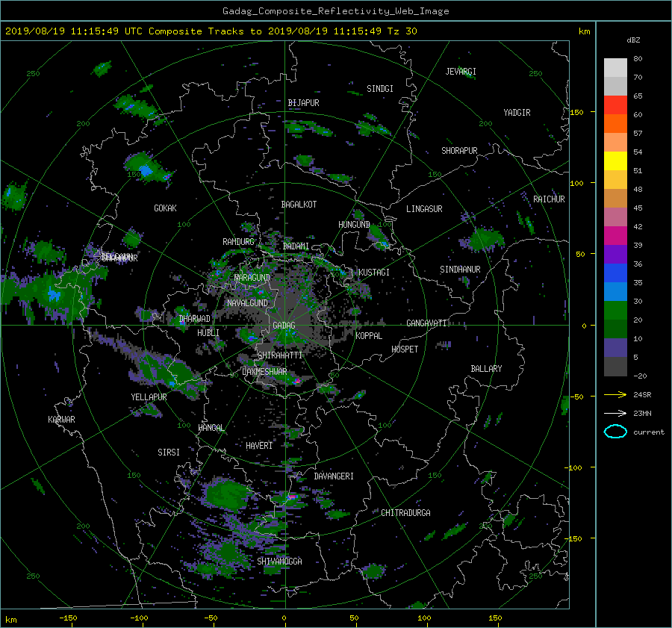Click the DHARWAD city label
Viewport: 672px width, 628px height.
[x=195, y=319]
